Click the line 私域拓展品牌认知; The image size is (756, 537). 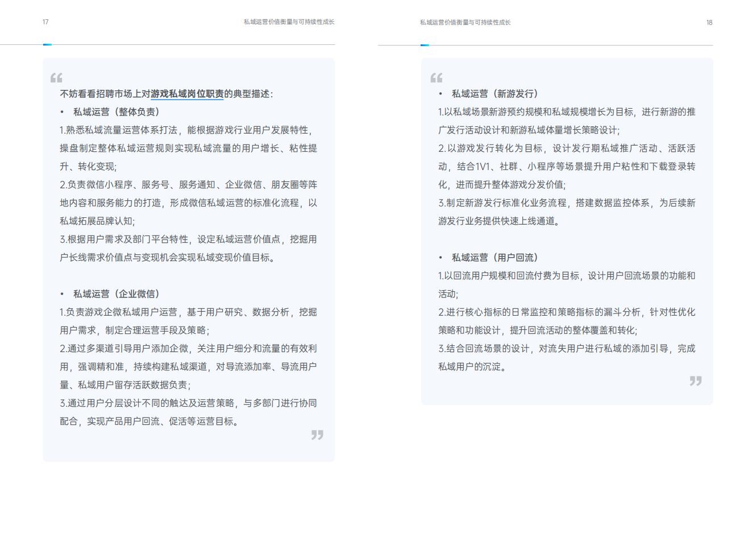coord(97,221)
